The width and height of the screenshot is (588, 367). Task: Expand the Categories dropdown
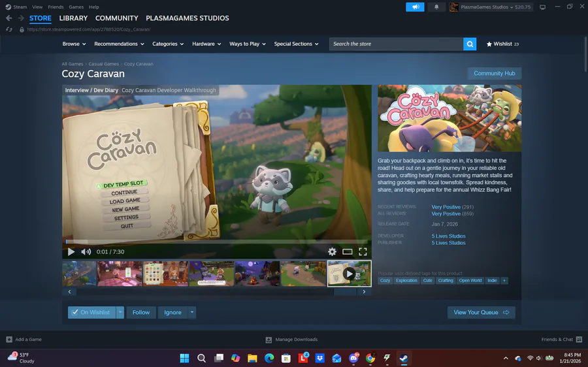(168, 44)
